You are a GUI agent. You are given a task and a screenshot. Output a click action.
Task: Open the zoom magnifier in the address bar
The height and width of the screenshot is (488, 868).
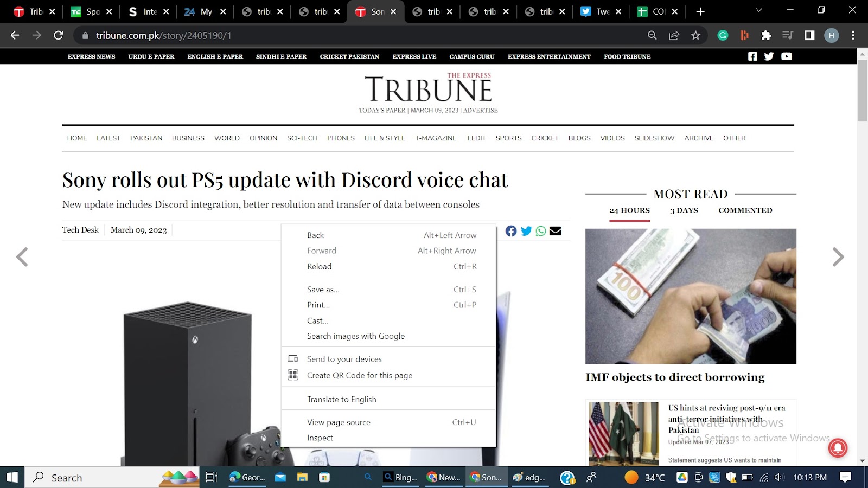[x=652, y=35]
